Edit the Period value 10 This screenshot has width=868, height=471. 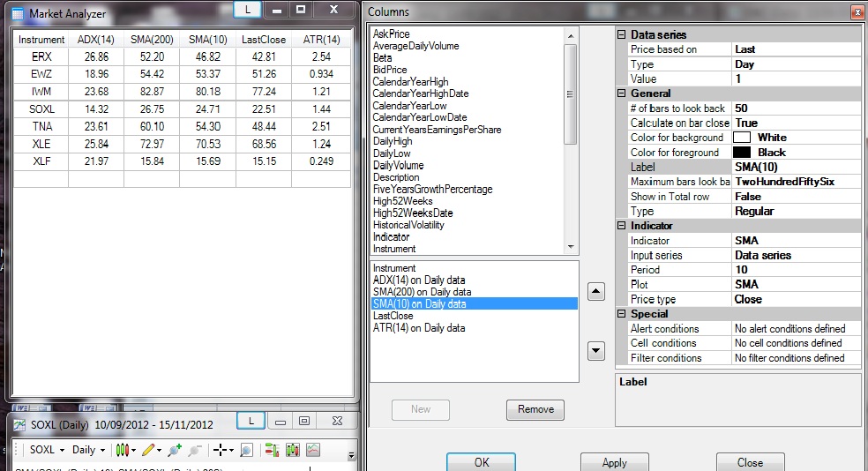coord(796,270)
